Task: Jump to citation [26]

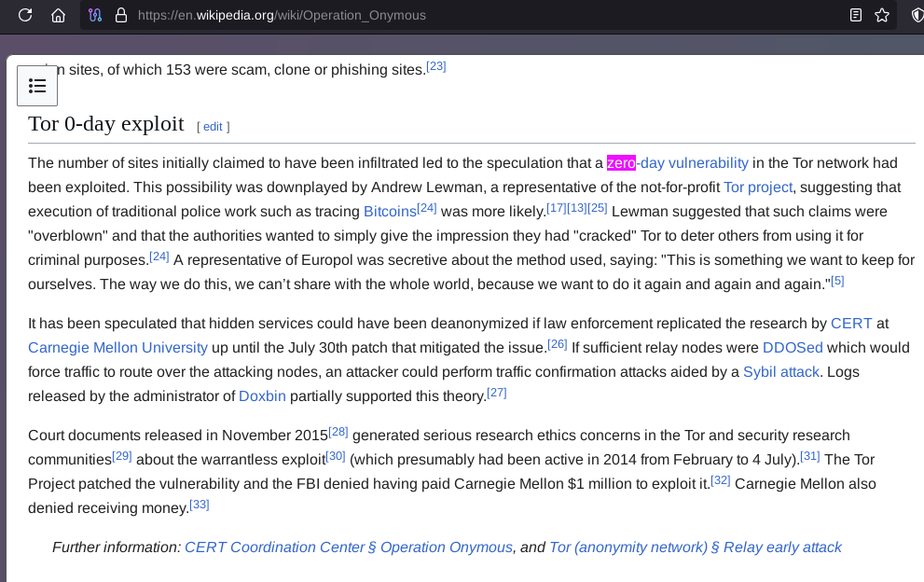Action: tap(557, 344)
